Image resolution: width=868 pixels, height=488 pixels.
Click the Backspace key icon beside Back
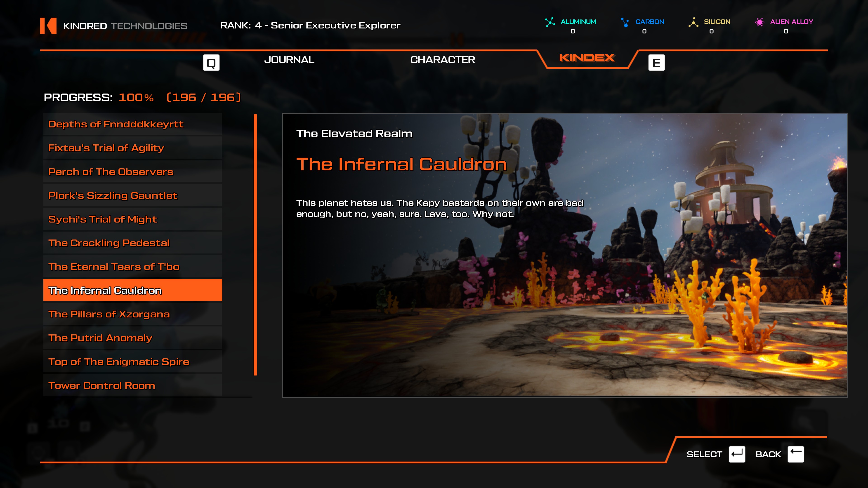[x=796, y=454]
